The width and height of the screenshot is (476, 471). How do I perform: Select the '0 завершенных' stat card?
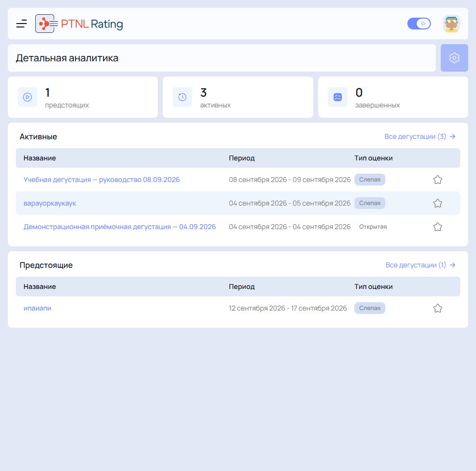(393, 97)
